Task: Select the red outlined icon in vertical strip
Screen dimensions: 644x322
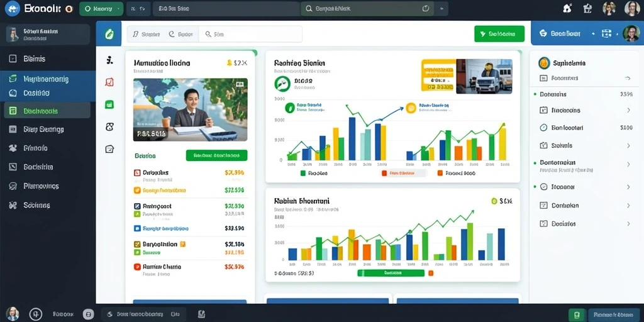Action: click(x=109, y=82)
